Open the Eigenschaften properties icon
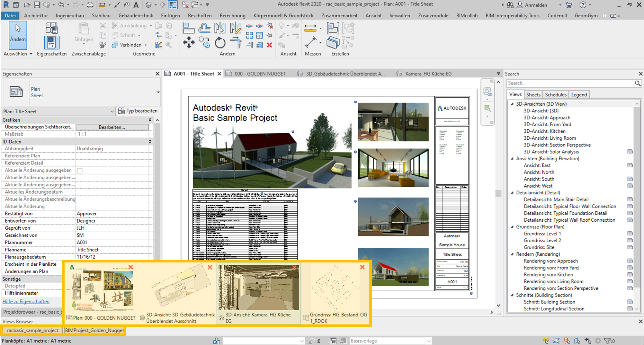The width and height of the screenshot is (644, 345). (x=51, y=42)
